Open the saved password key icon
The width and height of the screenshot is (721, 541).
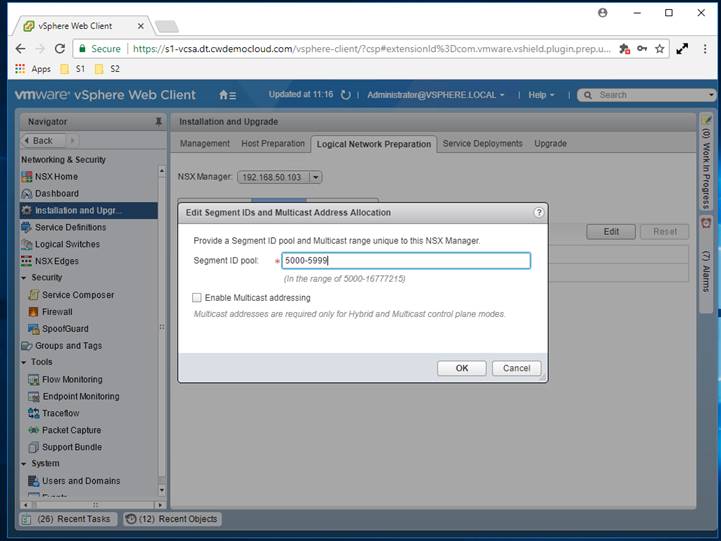(x=642, y=49)
